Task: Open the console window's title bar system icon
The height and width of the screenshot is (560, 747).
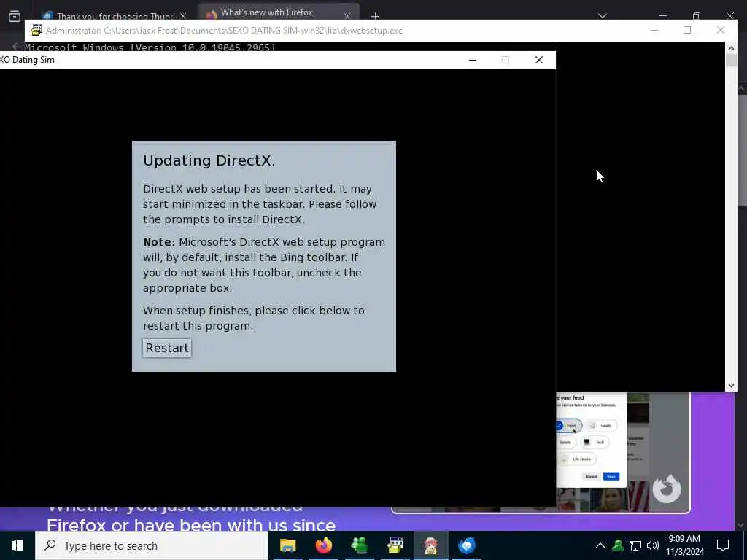Action: tap(36, 31)
